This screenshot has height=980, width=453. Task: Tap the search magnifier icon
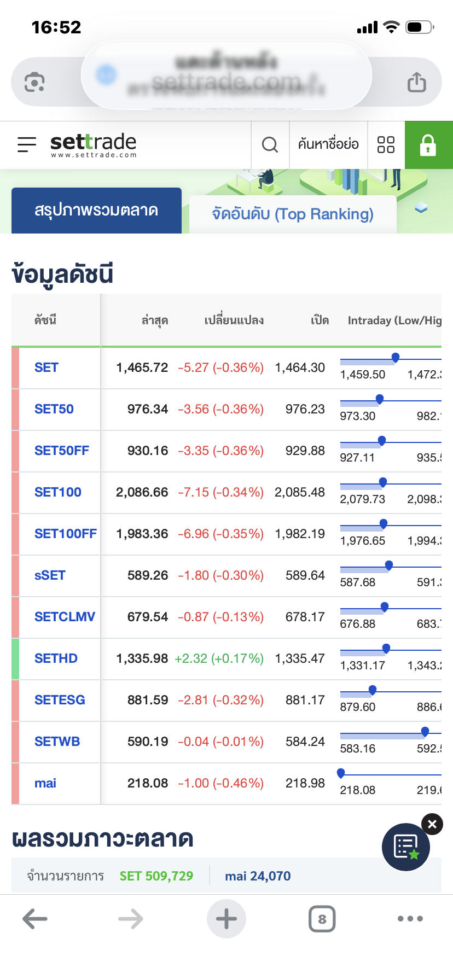(x=270, y=145)
